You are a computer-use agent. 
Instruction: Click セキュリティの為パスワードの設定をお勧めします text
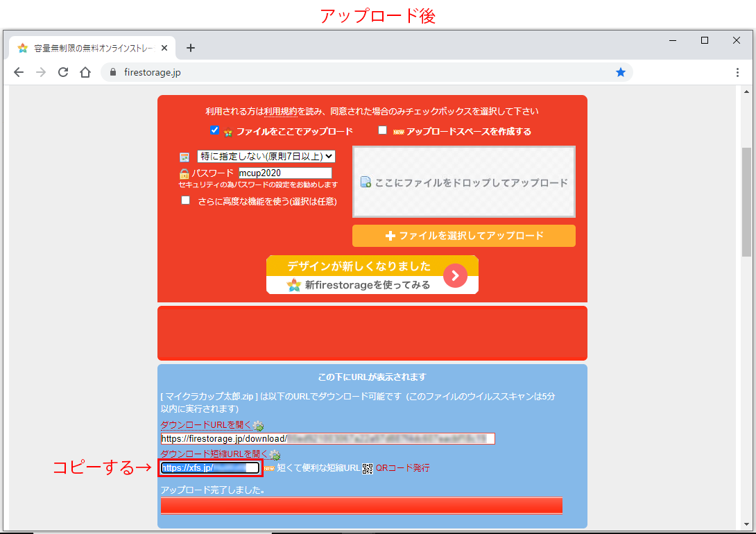point(259,184)
